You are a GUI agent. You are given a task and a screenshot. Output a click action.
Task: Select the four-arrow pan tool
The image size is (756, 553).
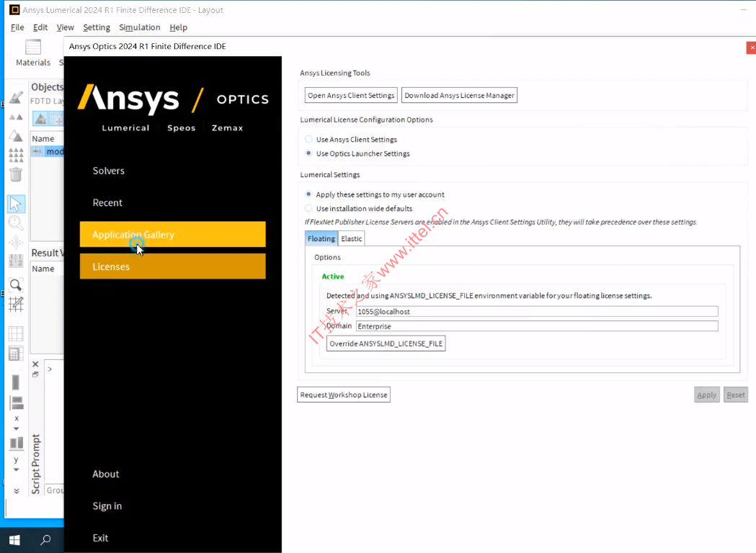point(16,242)
